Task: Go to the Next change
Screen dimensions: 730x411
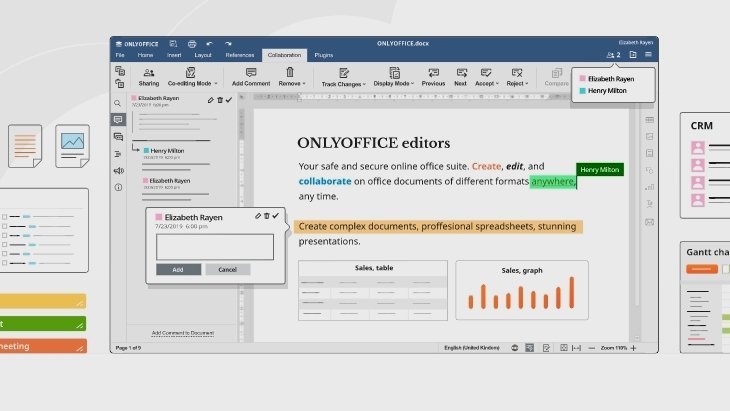Action: click(x=460, y=77)
